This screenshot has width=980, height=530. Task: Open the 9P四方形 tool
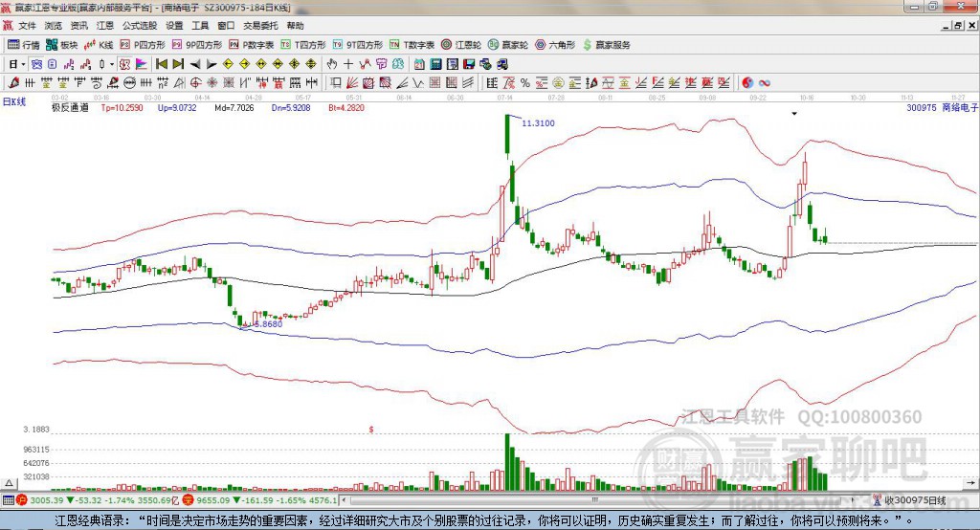point(196,45)
